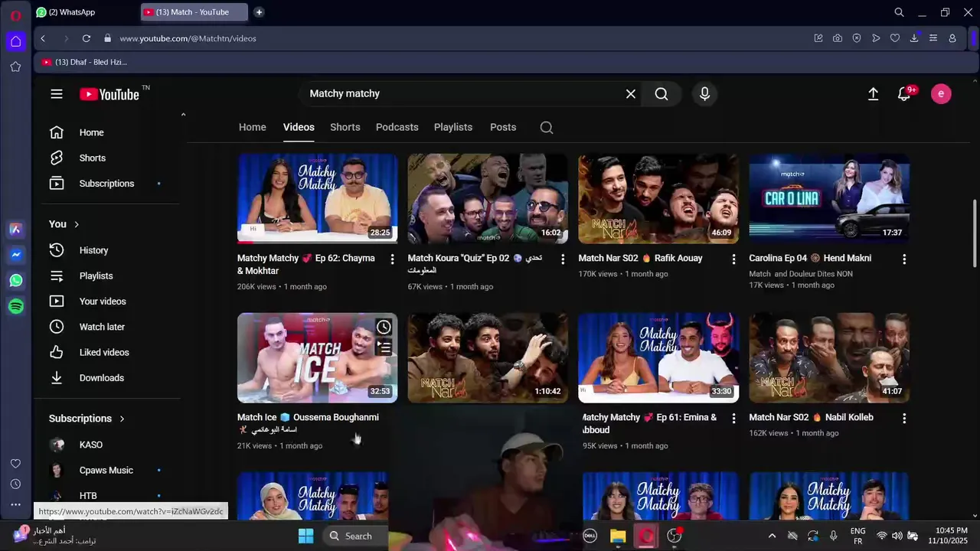Add Match Ice video to Watch later

coord(384,328)
